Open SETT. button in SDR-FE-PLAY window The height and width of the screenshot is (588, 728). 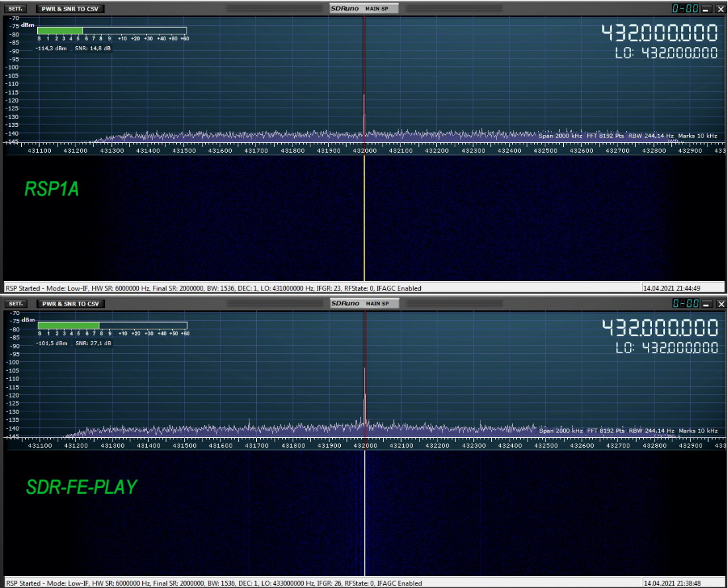[x=16, y=304]
